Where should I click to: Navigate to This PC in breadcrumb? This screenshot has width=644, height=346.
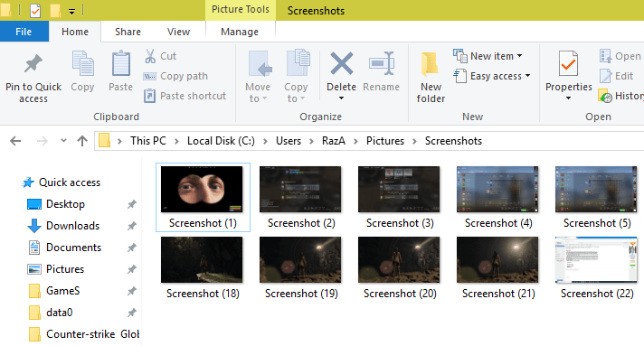click(148, 141)
